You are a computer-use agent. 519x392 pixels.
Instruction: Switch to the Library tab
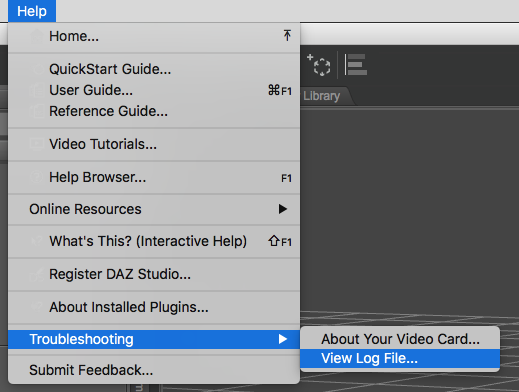(x=322, y=96)
